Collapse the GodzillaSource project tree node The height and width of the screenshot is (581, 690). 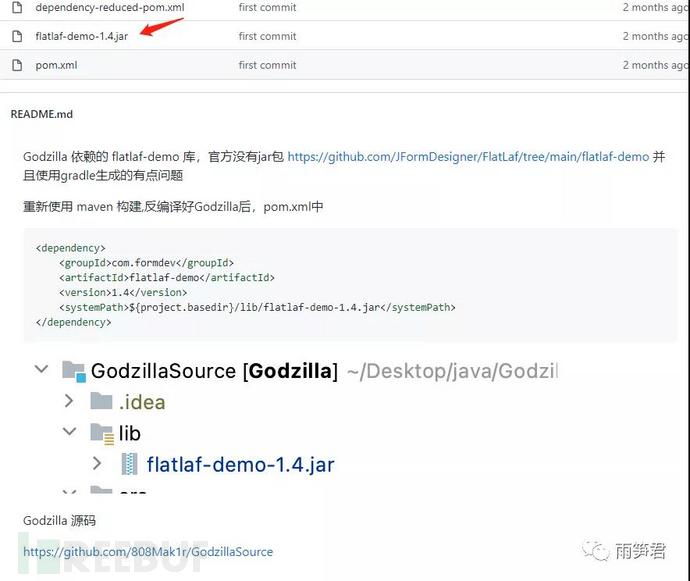coord(41,369)
